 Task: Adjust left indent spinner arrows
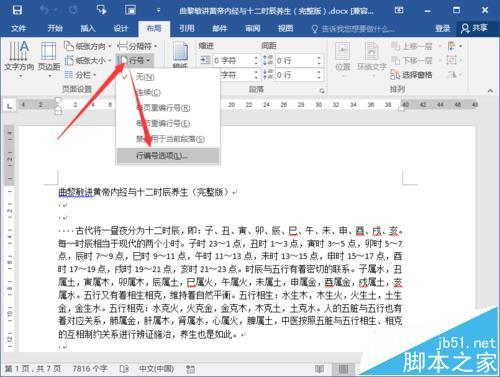(256, 60)
